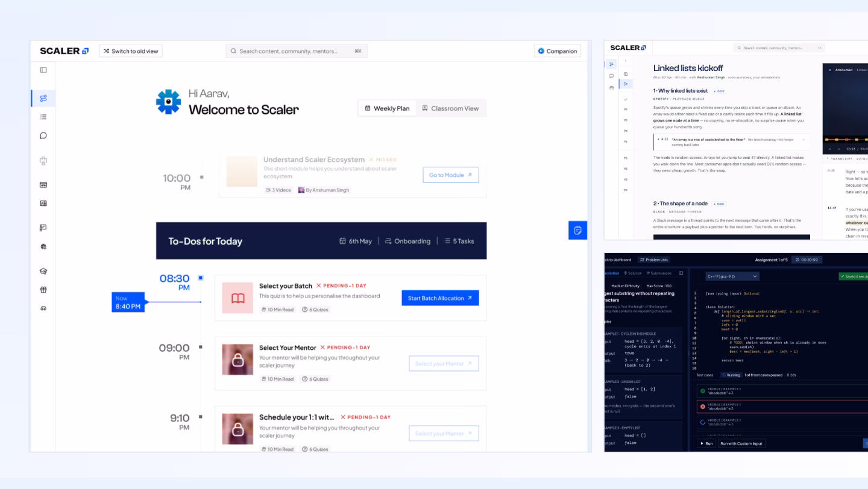Screen dimensions: 868x489
Task: Click the play icon in the Linked lists inner sidebar
Action: click(x=626, y=84)
